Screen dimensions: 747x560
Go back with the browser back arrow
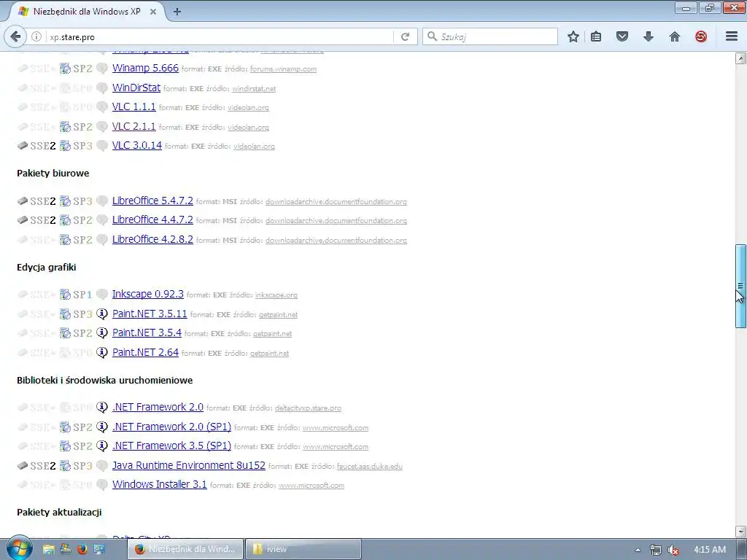(15, 36)
